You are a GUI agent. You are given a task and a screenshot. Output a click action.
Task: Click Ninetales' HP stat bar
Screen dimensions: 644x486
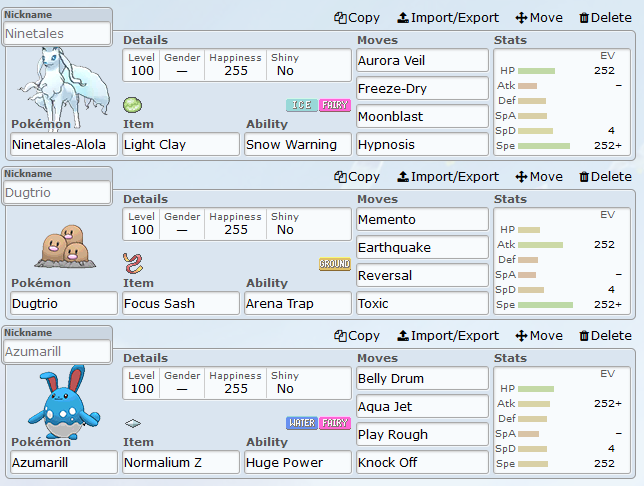pyautogui.click(x=536, y=71)
